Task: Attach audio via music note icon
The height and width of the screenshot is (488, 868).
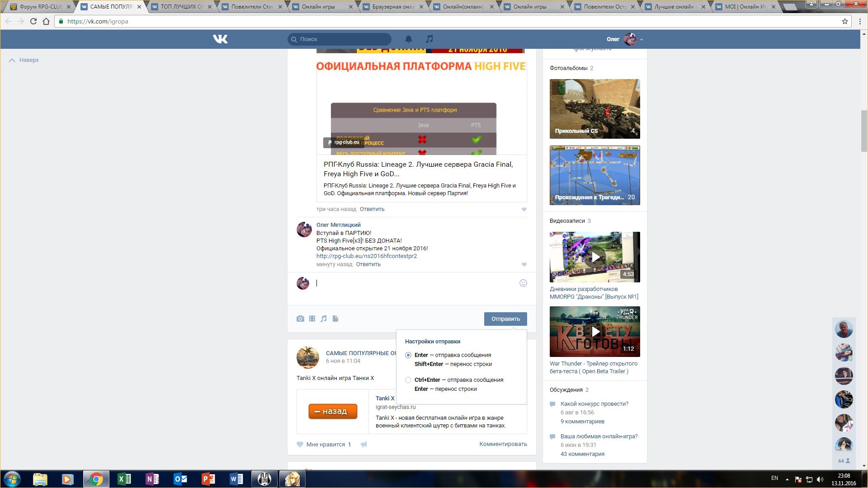Action: [324, 319]
